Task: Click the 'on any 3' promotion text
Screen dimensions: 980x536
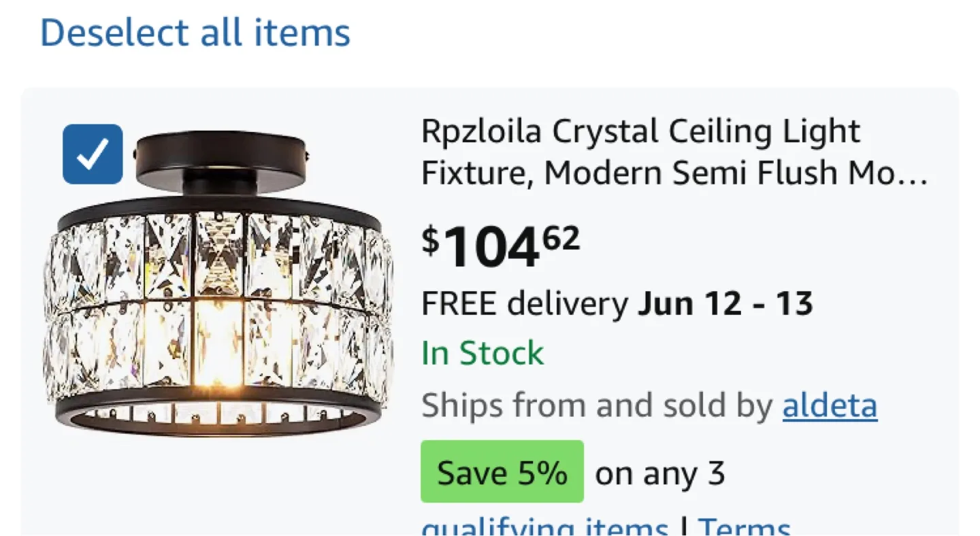Action: point(659,473)
